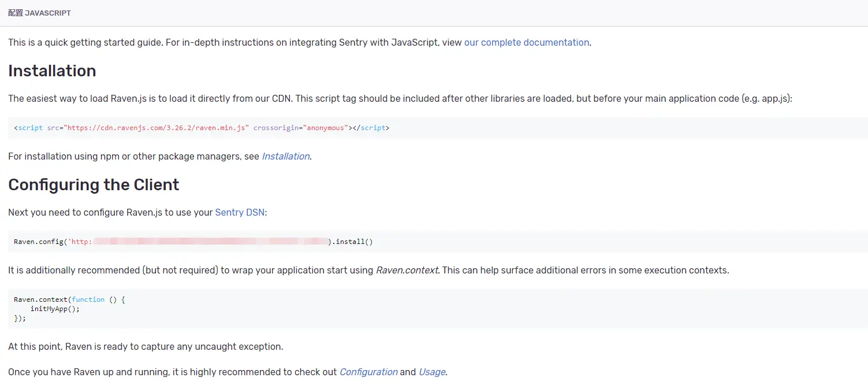Click the italic Installation link
Viewport: 868px width, 381px height.
[x=285, y=156]
